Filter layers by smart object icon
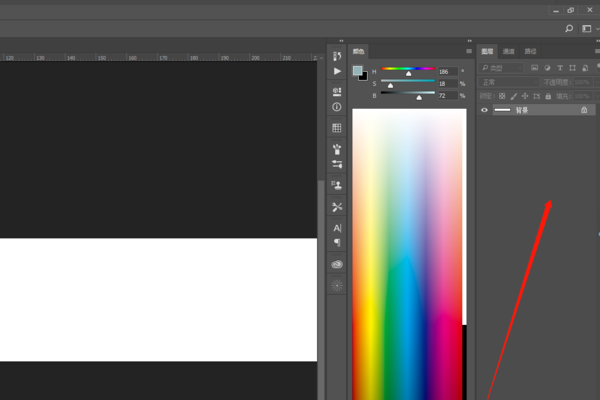 (x=585, y=68)
